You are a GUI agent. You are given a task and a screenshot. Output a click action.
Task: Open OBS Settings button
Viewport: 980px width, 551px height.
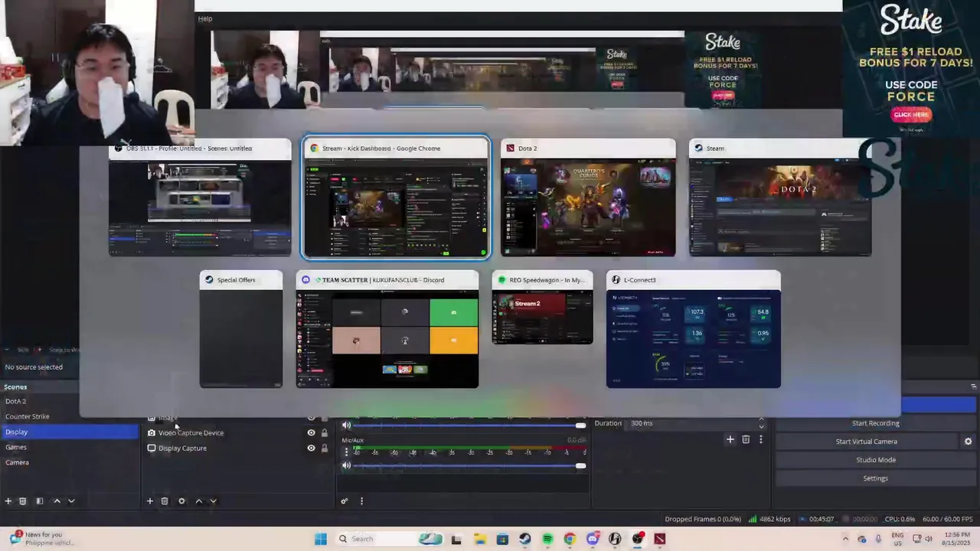click(x=875, y=478)
